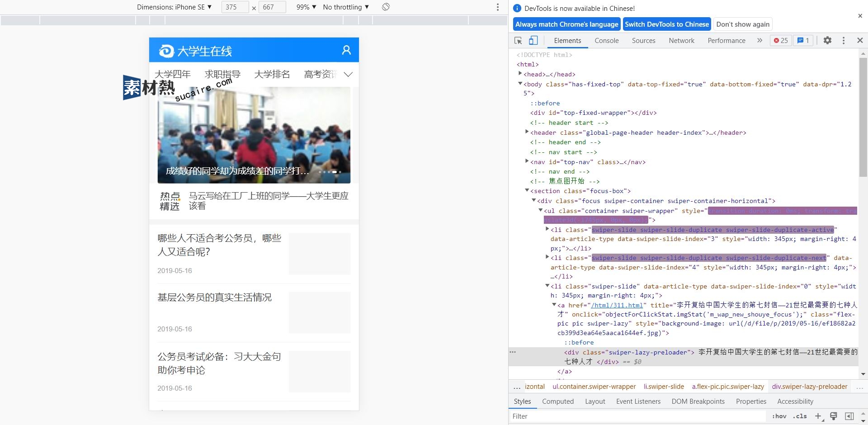
Task: Open DevTools settings gear
Action: (827, 41)
